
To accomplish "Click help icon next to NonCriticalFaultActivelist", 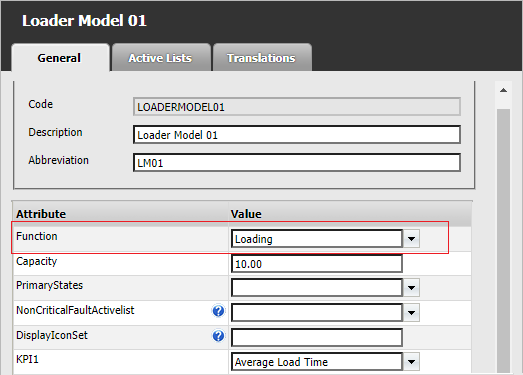I will tap(218, 311).
